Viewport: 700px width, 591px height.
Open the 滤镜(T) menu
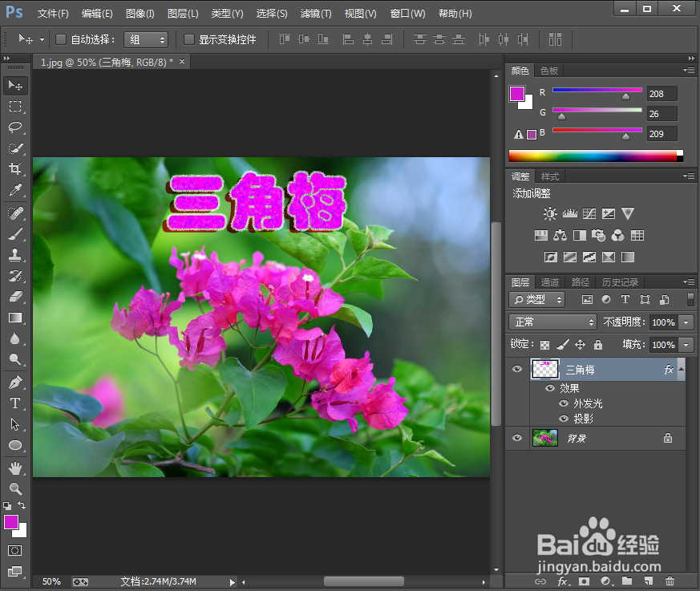tap(316, 14)
